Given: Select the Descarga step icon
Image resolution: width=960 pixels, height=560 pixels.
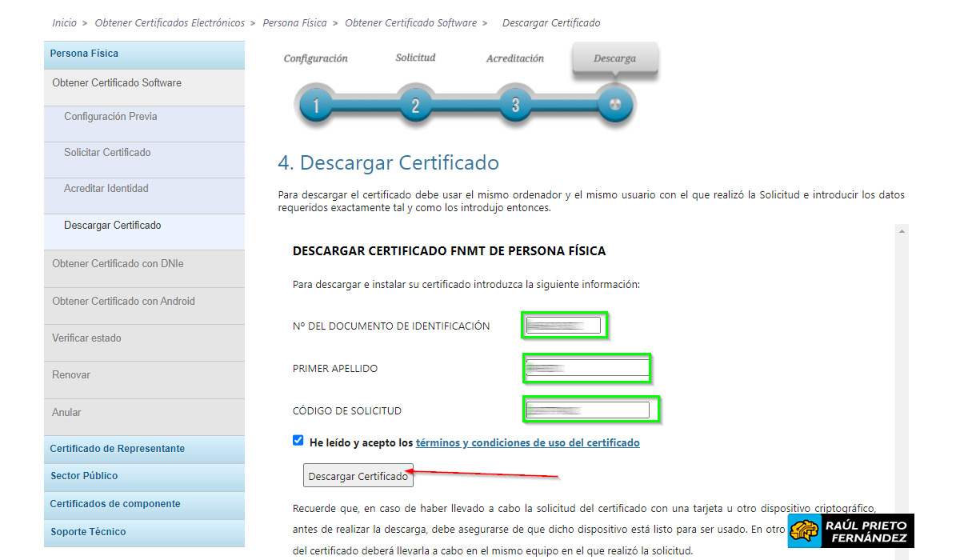Looking at the screenshot, I should coord(615,104).
